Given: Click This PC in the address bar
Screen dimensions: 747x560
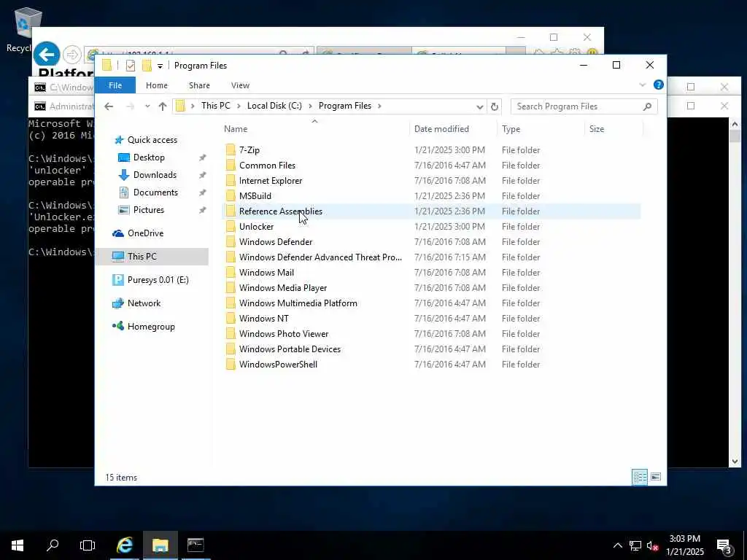Looking at the screenshot, I should (x=215, y=106).
